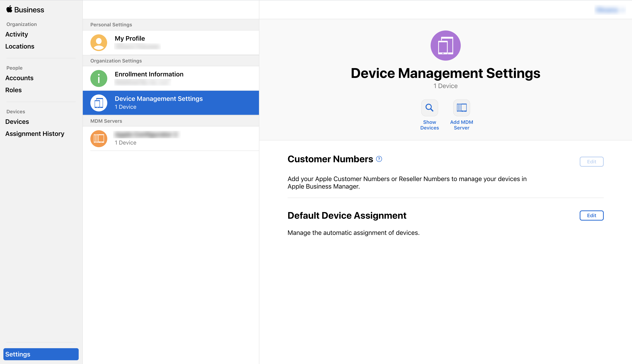
Task: Select Locations from the sidebar
Action: [20, 46]
